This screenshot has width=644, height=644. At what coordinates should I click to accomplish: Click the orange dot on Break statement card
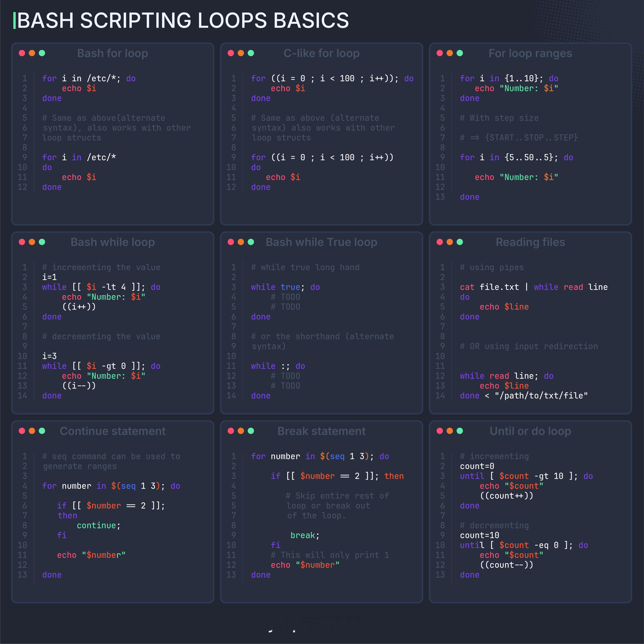click(241, 431)
